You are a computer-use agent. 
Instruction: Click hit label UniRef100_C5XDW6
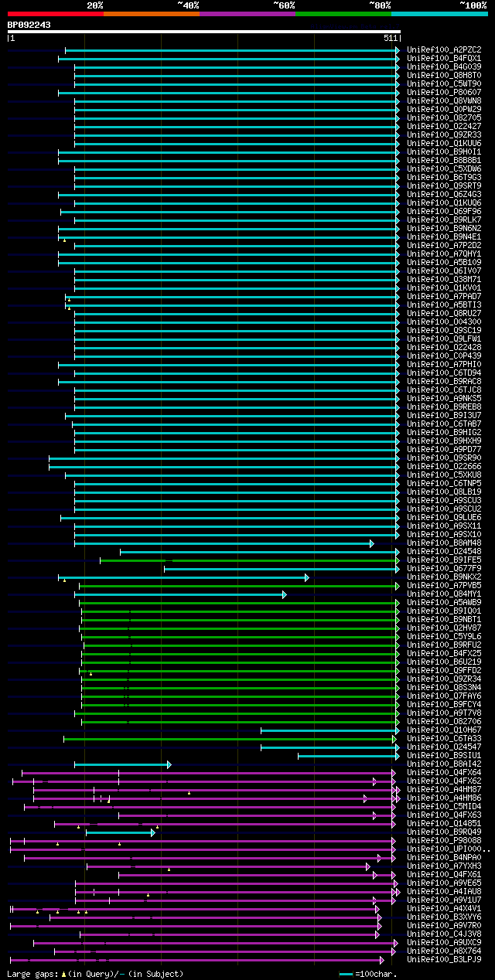(x=444, y=168)
